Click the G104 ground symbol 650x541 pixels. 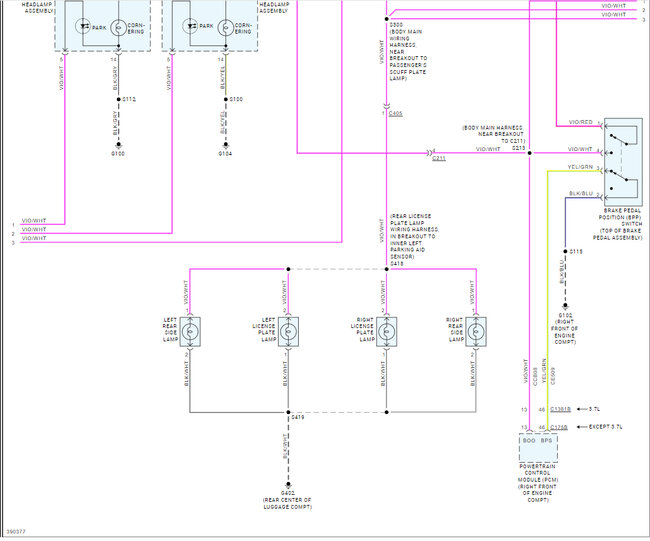[x=226, y=145]
